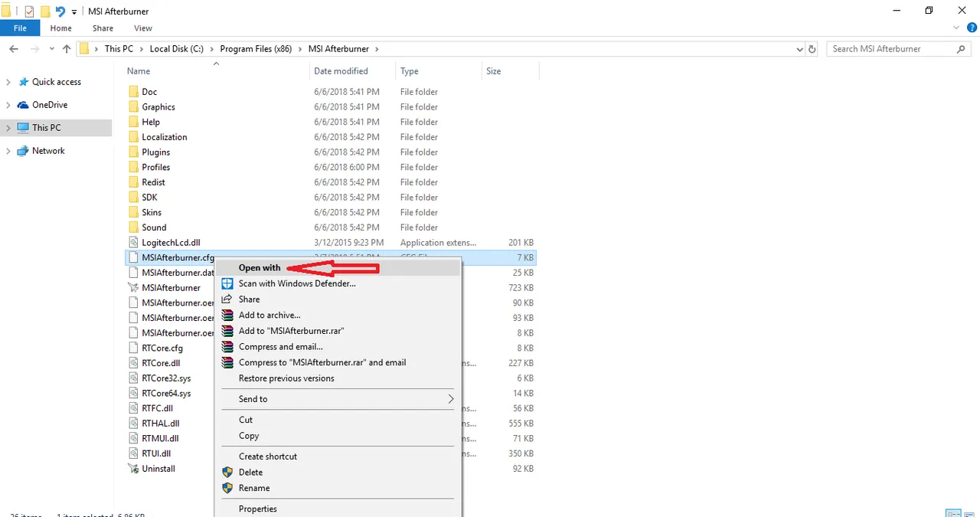Select the Localization folder icon

click(133, 137)
